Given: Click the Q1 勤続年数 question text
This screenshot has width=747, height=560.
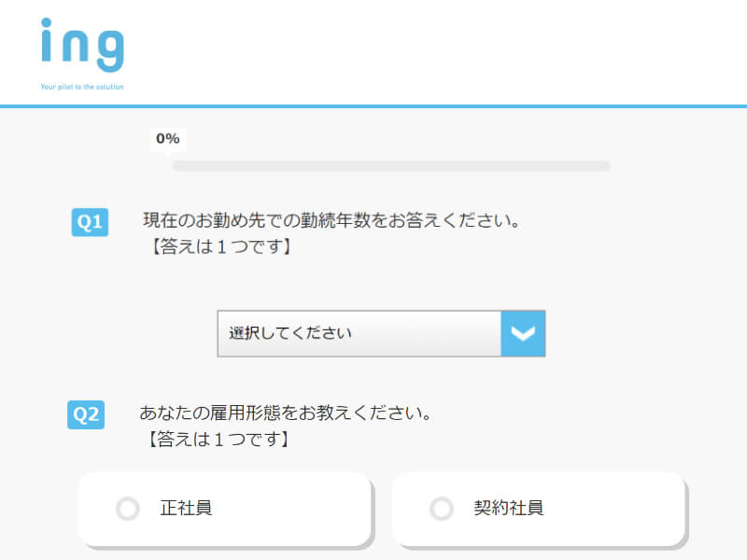Looking at the screenshot, I should tap(332, 220).
